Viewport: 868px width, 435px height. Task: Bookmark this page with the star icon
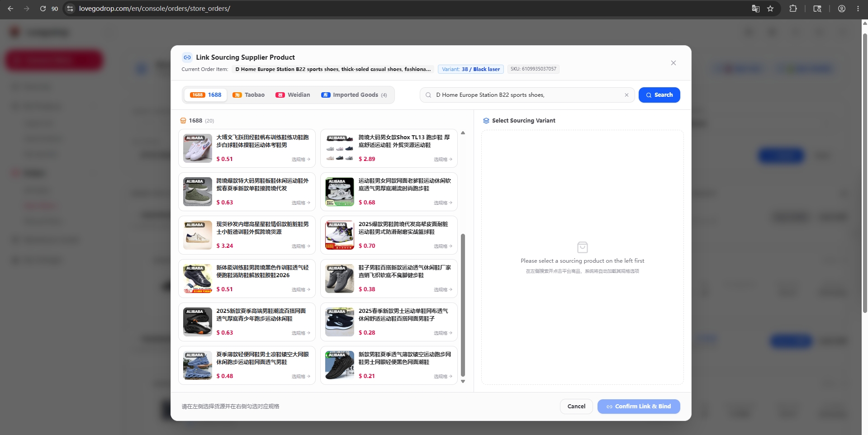coord(770,9)
